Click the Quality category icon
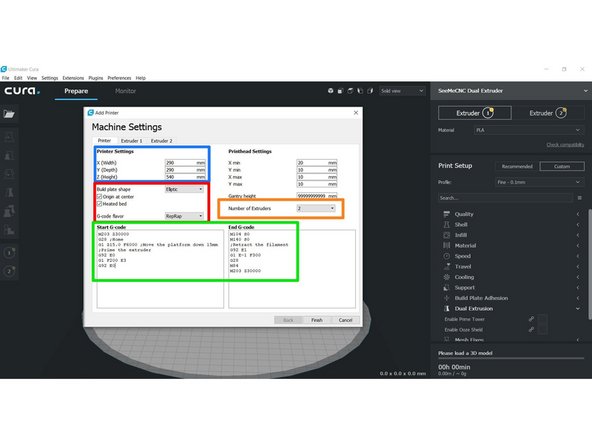Image resolution: width=592 pixels, height=444 pixels. coord(447,214)
